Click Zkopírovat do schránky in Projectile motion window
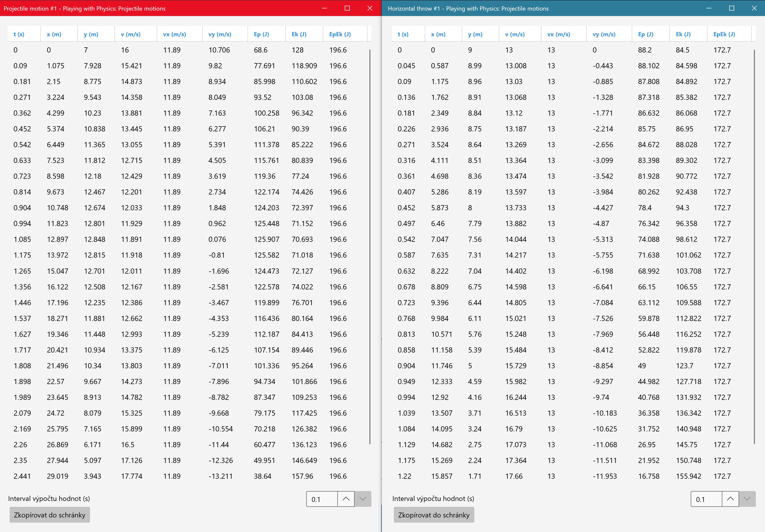Image resolution: width=765 pixels, height=532 pixels. coord(50,515)
